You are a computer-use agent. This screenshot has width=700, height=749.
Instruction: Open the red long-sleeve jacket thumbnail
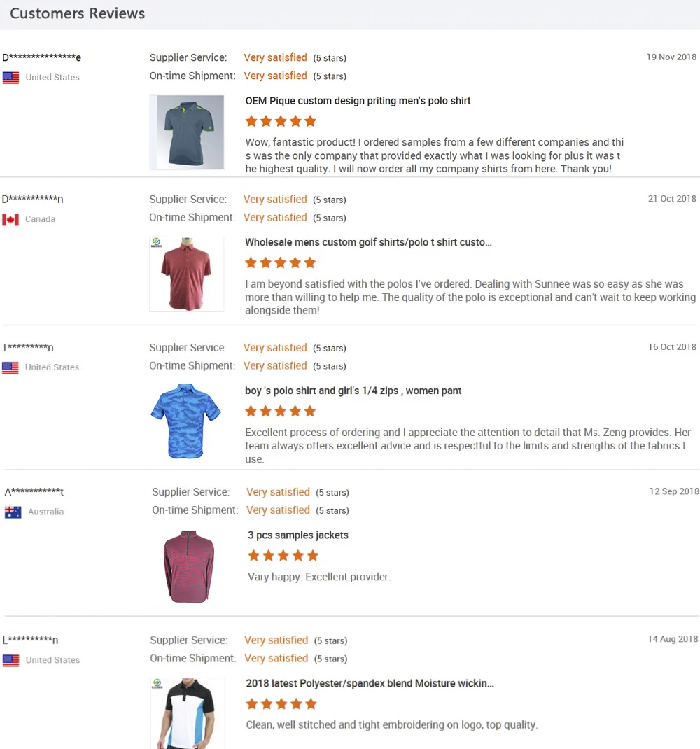point(189,566)
